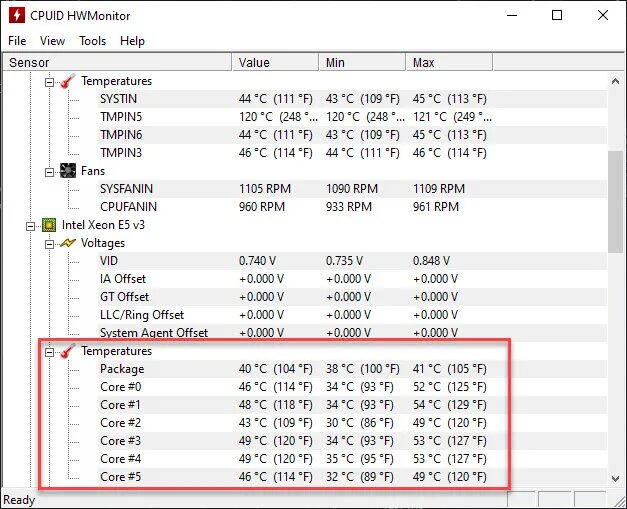This screenshot has height=509, width=627.
Task: Click Package value 40 °C (104 °F)
Action: point(276,369)
